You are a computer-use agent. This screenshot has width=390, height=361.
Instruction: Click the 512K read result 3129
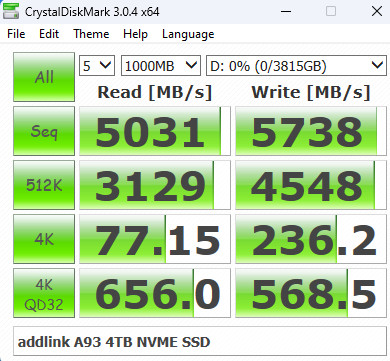tap(155, 185)
